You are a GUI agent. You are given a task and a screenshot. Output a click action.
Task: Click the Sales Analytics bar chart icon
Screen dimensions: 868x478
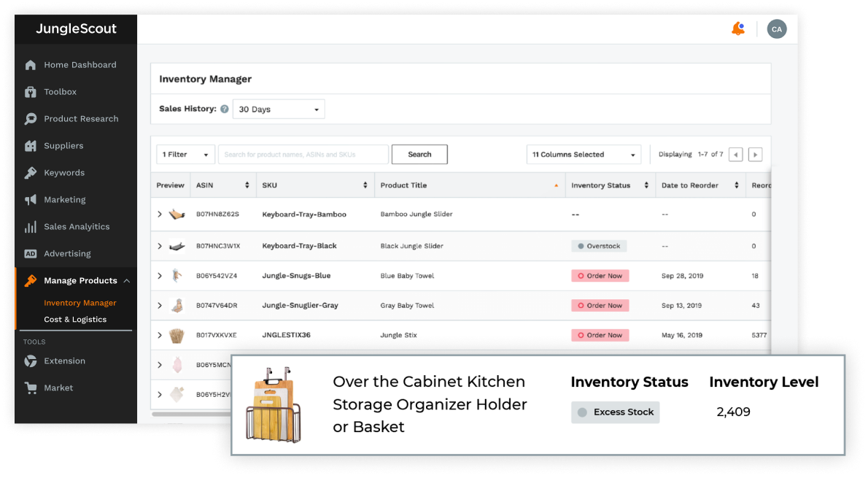coord(31,226)
